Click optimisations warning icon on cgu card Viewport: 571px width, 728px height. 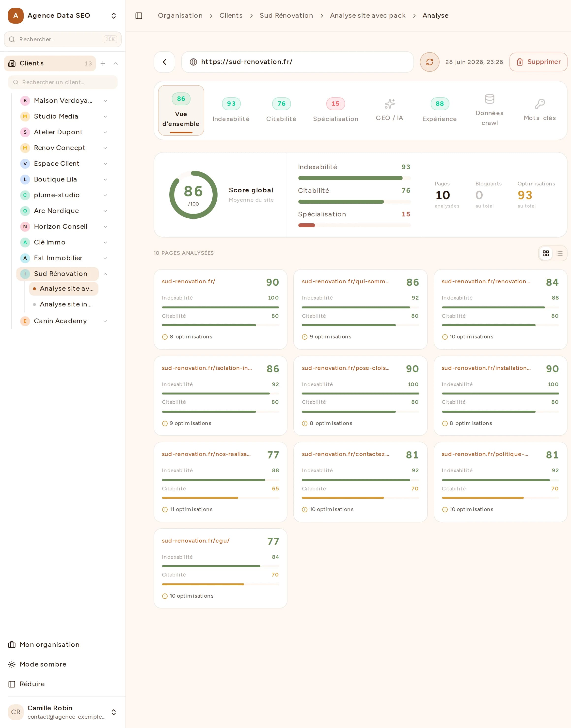[165, 596]
